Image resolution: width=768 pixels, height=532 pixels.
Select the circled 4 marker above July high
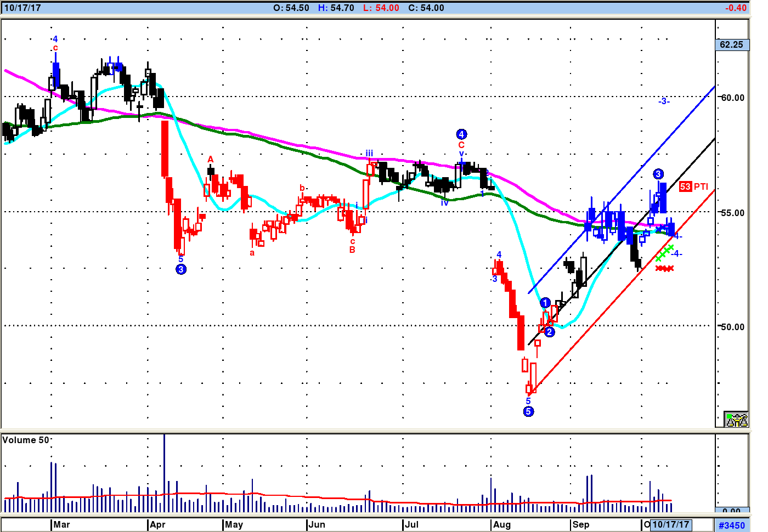[x=461, y=134]
